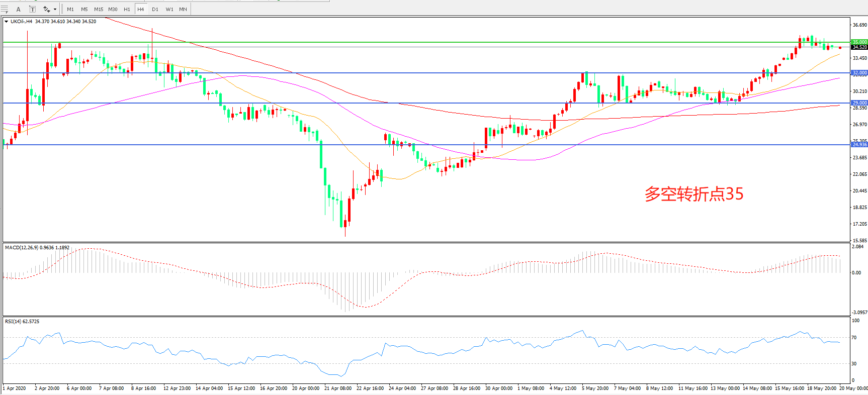Select the M30 timeframe button
The width and height of the screenshot is (868, 395).
113,9
